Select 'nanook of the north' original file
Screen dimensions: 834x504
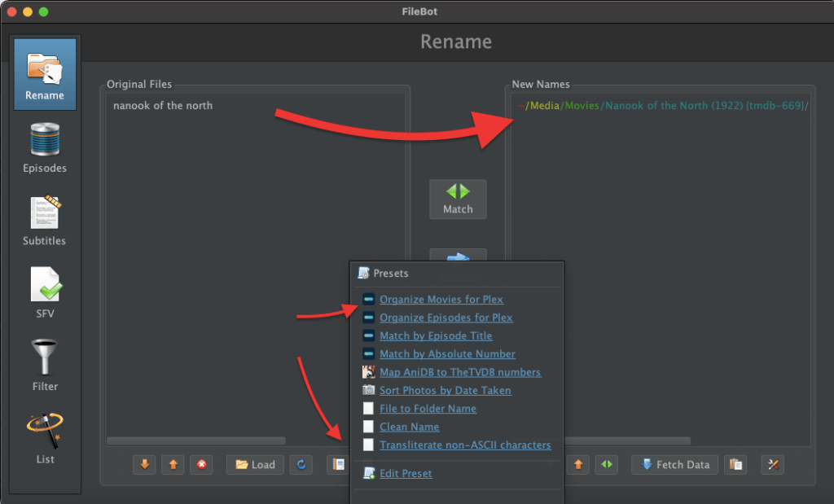(163, 105)
